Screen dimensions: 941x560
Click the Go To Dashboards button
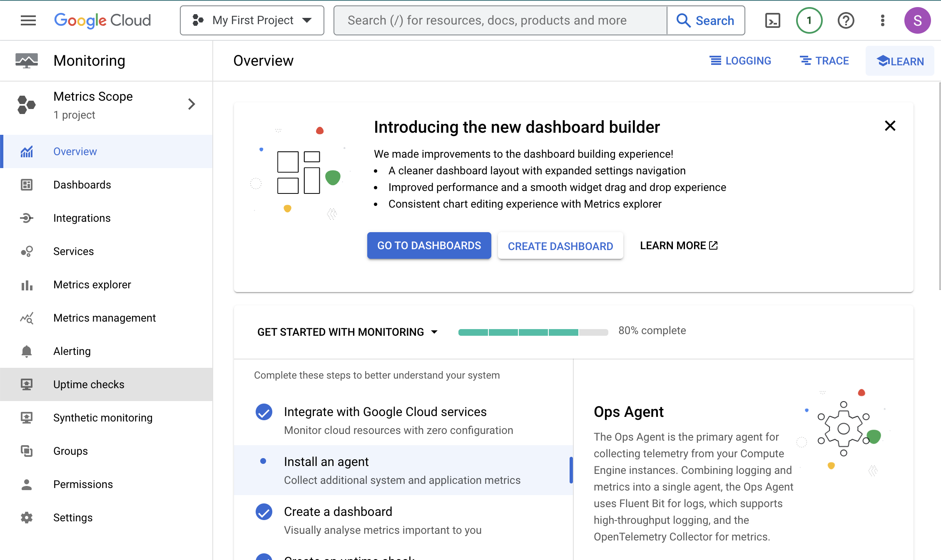[429, 245]
